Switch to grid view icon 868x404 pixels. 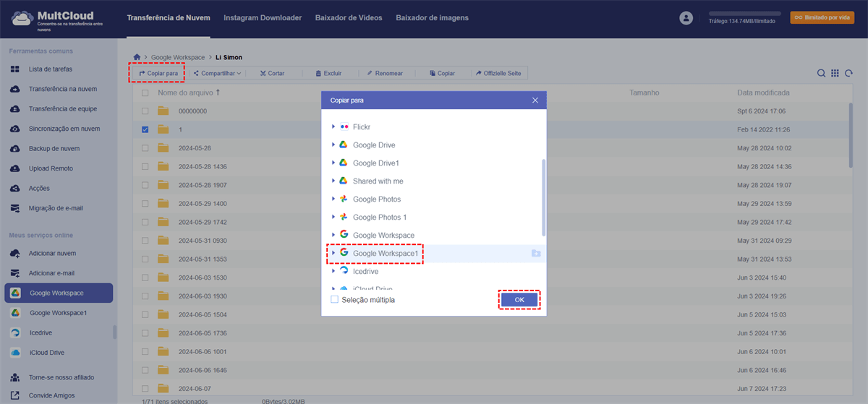[835, 73]
